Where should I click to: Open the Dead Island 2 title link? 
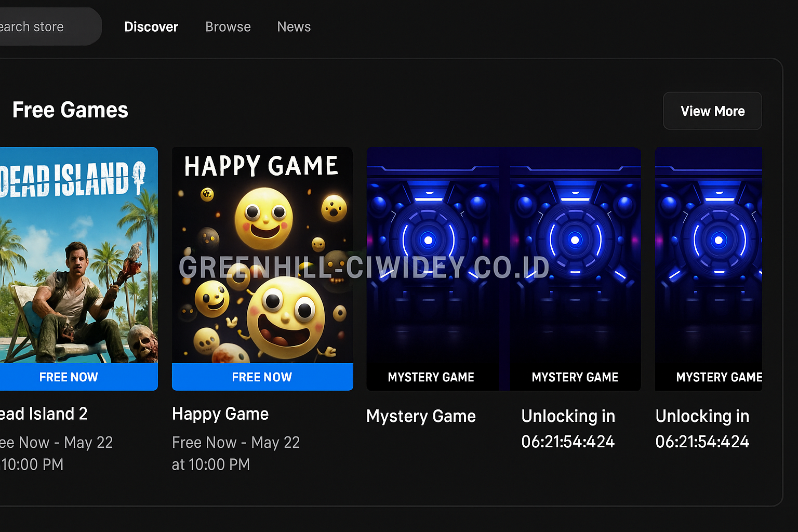click(44, 414)
